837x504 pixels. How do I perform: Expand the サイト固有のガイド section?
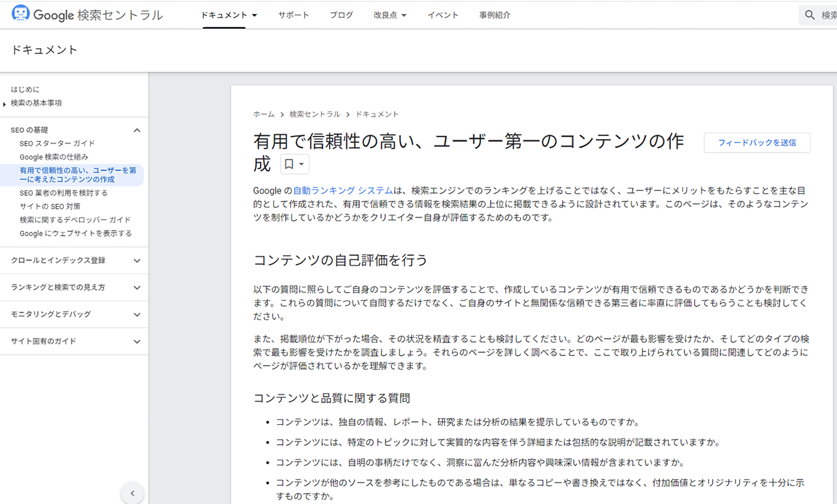[136, 342]
